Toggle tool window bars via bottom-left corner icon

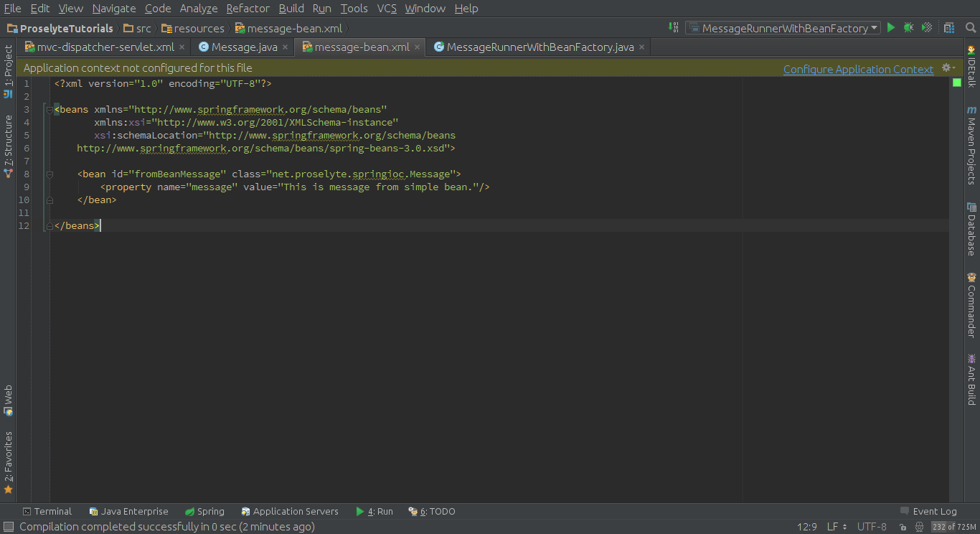click(9, 528)
